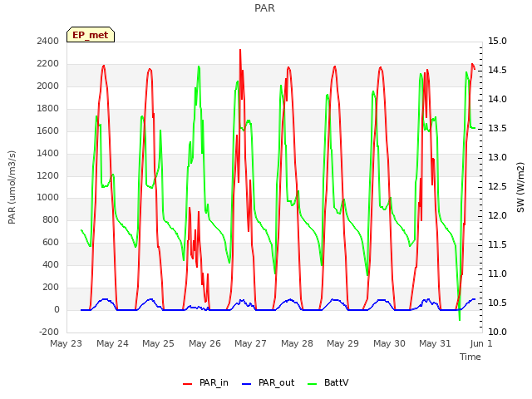Click the Time axis label
This screenshot has width=532, height=399.
470,357
